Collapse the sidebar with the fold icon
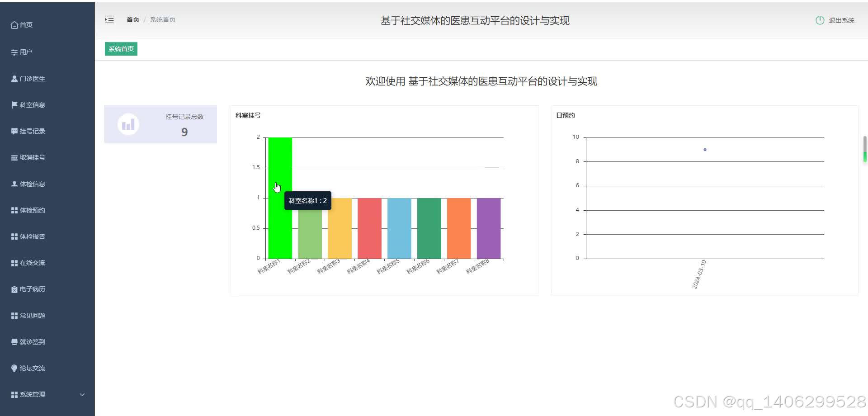Viewport: 868px width, 416px height. point(109,19)
